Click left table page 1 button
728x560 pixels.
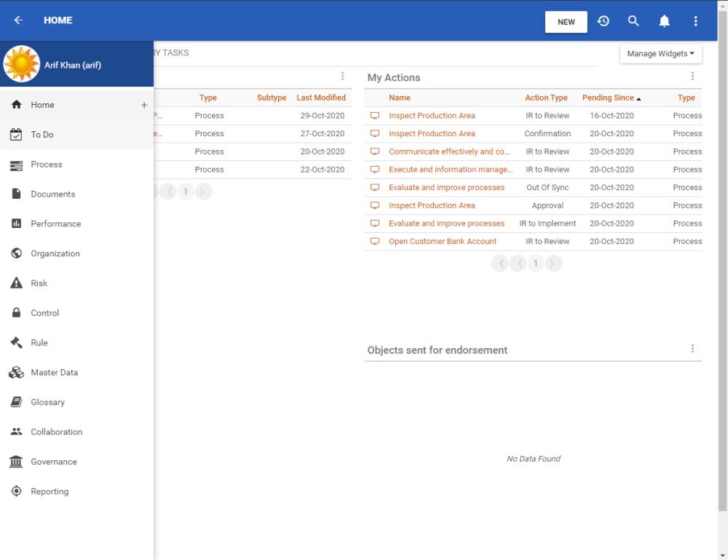point(186,192)
